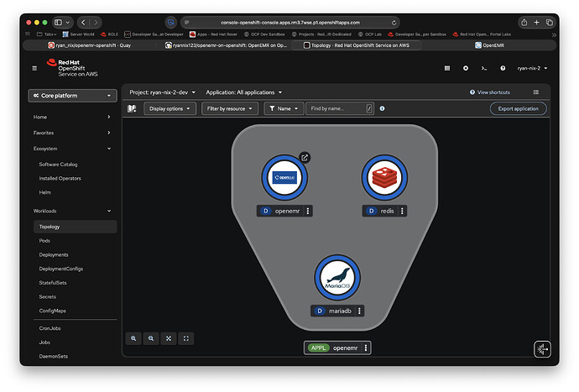The height and width of the screenshot is (392, 579).
Task: Open the web terminal command-line icon
Action: (x=484, y=68)
